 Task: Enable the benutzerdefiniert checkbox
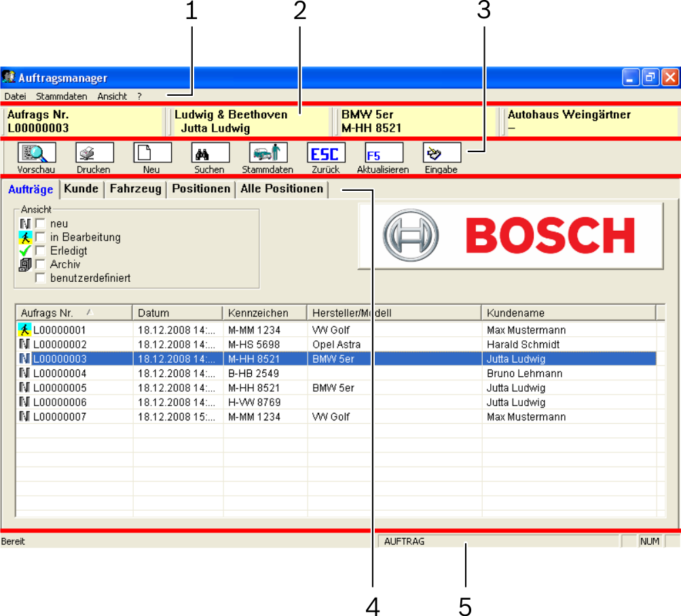coord(40,278)
